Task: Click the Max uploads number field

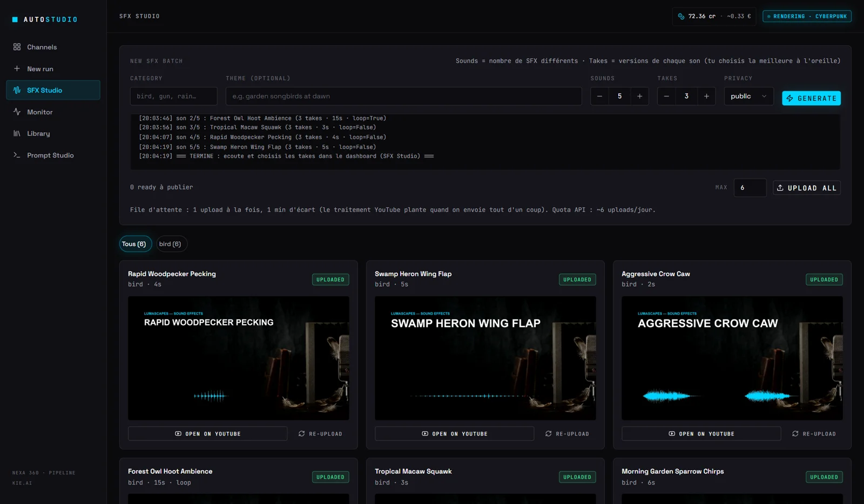Action: point(750,188)
